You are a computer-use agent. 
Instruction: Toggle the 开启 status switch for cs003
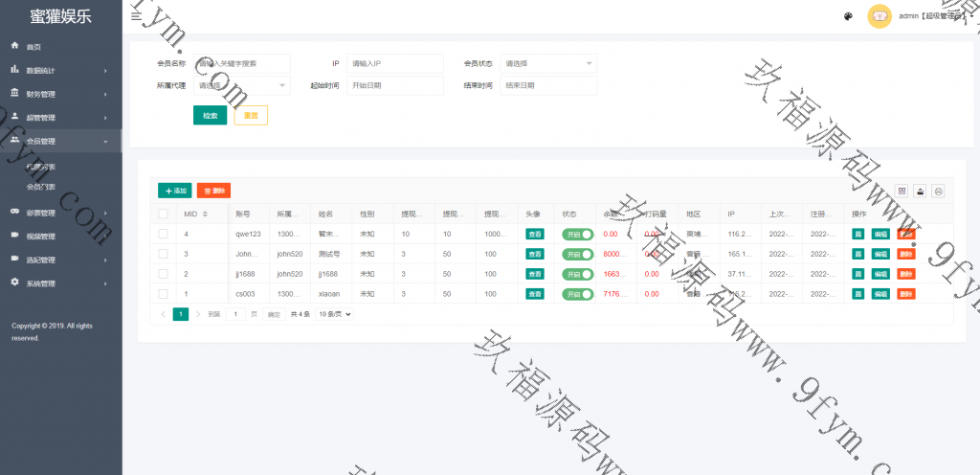[577, 294]
